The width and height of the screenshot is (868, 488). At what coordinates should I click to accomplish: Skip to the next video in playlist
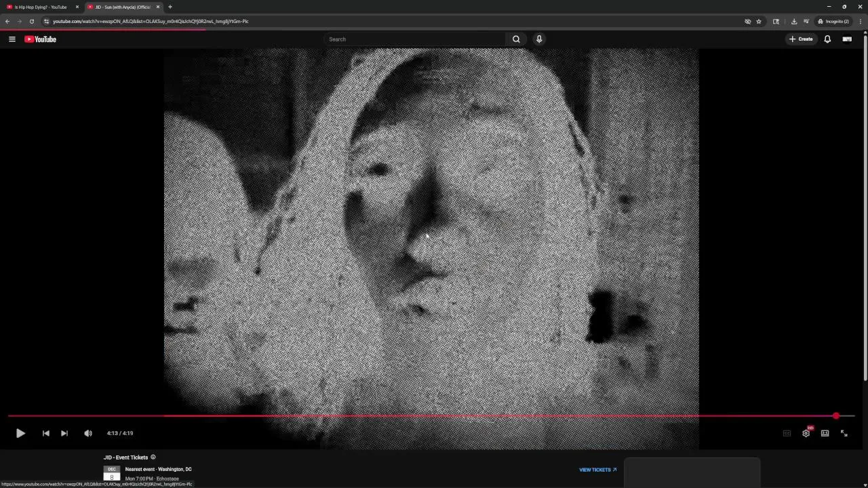coord(64,433)
